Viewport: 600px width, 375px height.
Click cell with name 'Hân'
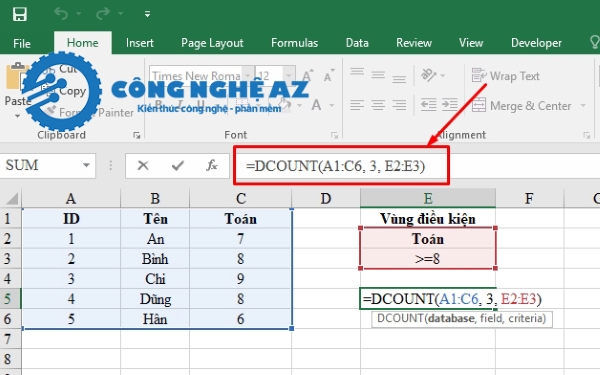coord(155,319)
